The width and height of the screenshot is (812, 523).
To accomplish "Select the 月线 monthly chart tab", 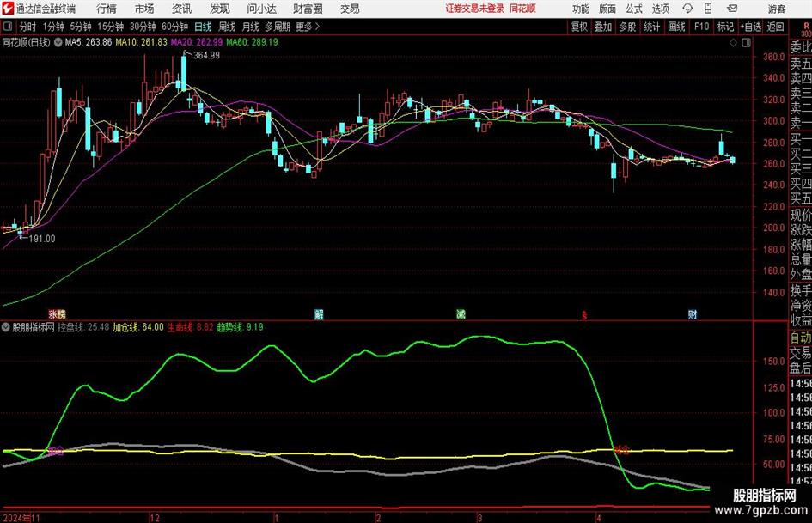I will (251, 27).
